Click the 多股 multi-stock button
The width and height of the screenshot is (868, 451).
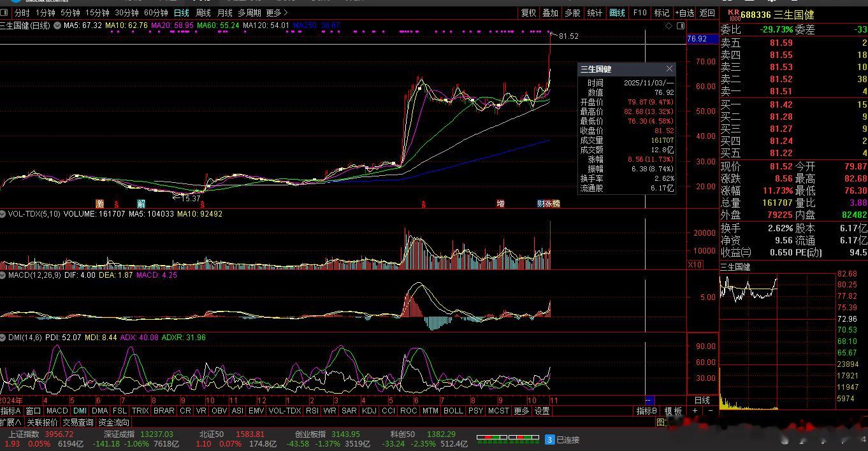(x=572, y=13)
